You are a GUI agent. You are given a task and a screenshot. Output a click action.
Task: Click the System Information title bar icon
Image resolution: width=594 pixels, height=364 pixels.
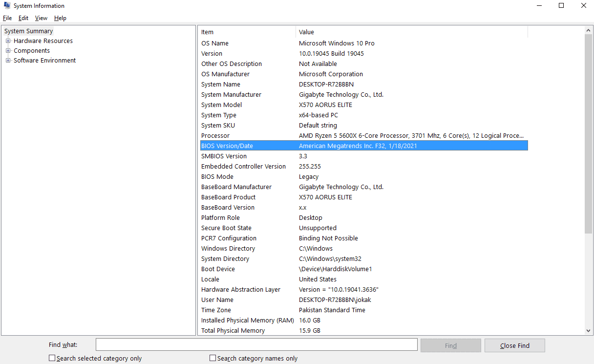(x=7, y=6)
